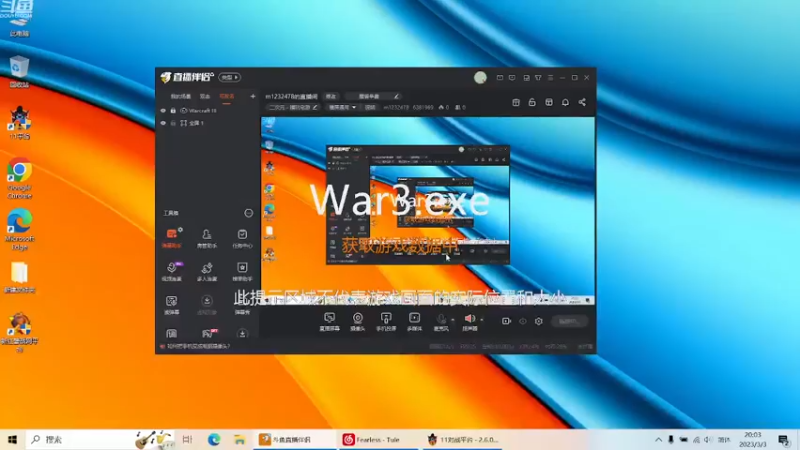Image resolution: width=800 pixels, height=450 pixels.
Task: Click the first icon in top-right toolbar
Action: tap(516, 103)
